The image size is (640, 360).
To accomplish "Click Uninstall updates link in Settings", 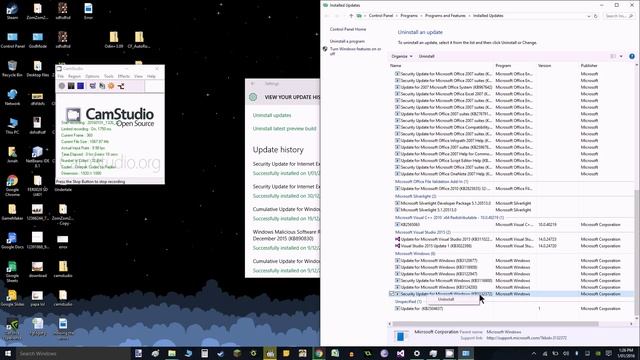I will [272, 115].
